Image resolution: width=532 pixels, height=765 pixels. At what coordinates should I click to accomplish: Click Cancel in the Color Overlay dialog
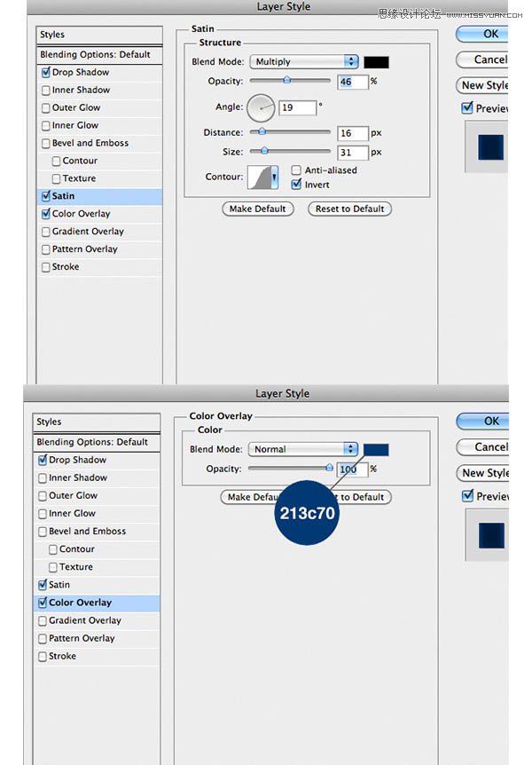click(x=482, y=447)
